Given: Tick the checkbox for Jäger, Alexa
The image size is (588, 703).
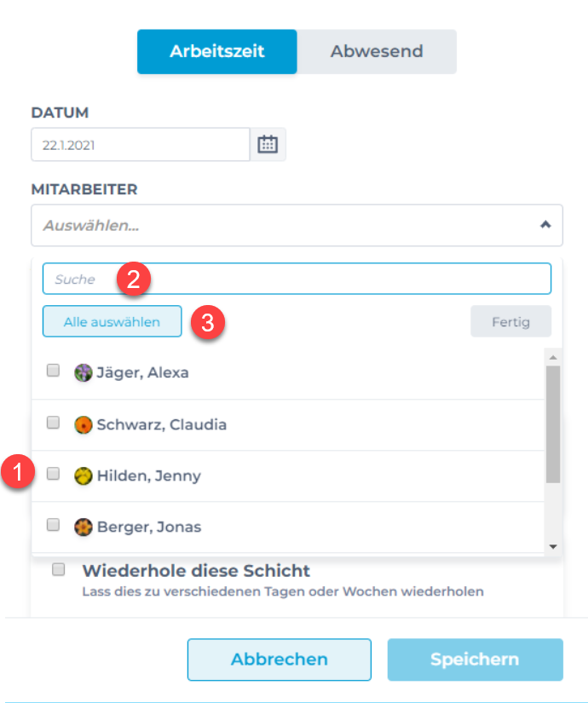Looking at the screenshot, I should point(53,371).
